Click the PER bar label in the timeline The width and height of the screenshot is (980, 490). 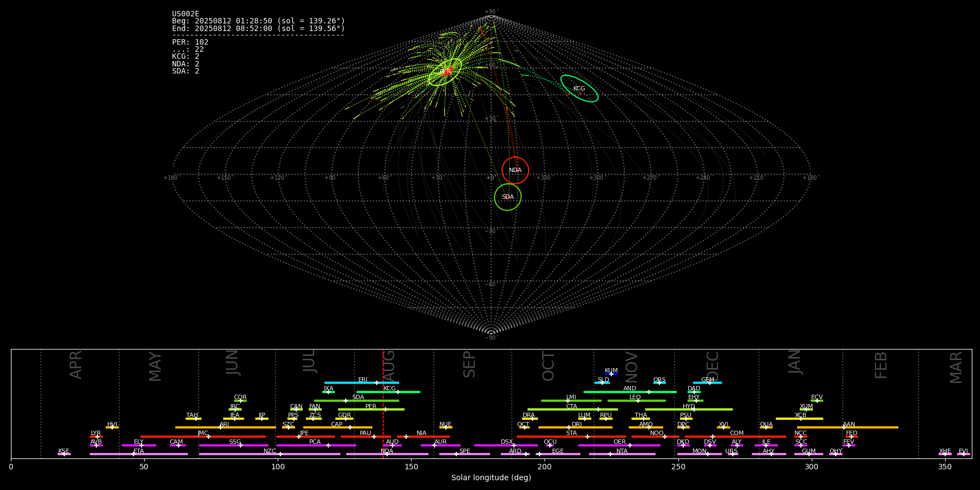(x=371, y=407)
